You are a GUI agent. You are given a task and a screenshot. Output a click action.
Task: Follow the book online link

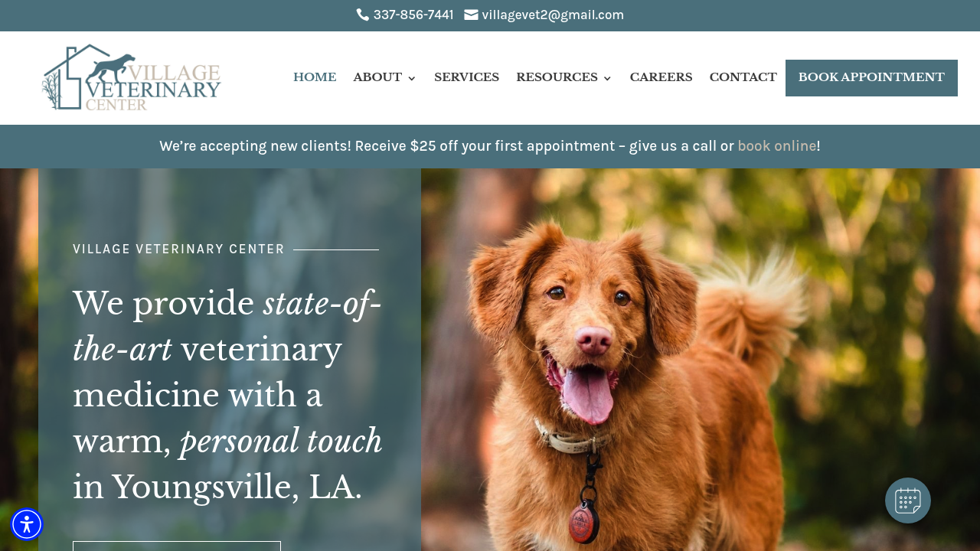click(x=776, y=145)
